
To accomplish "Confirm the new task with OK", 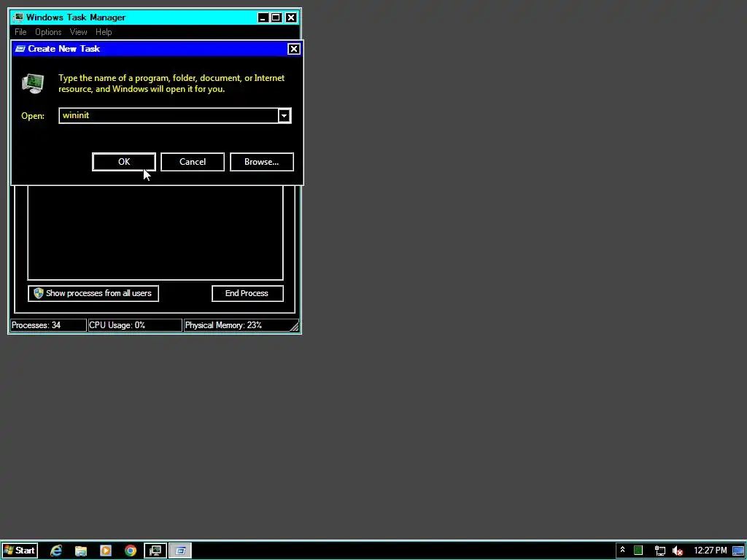I will (x=124, y=162).
